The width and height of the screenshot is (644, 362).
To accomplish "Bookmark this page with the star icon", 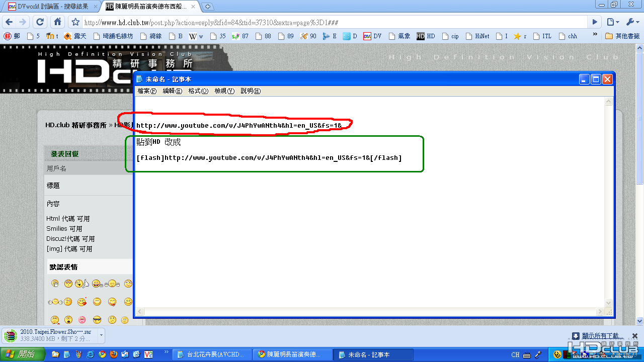I will tap(75, 22).
